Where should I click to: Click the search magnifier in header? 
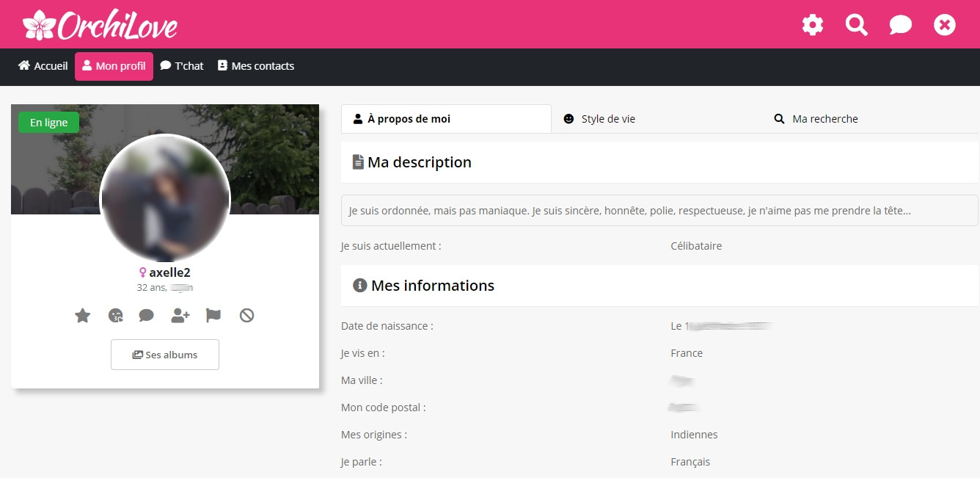pyautogui.click(x=856, y=25)
